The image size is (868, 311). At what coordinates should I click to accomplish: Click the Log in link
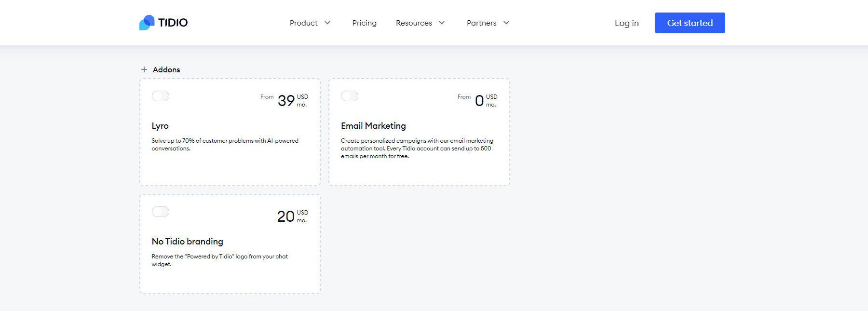coord(626,23)
